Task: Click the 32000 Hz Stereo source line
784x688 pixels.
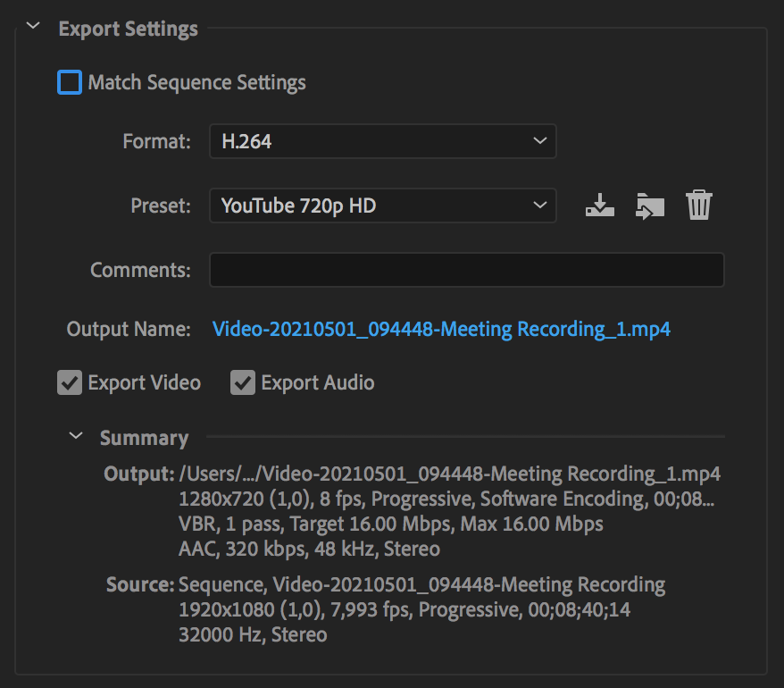Action: (253, 635)
